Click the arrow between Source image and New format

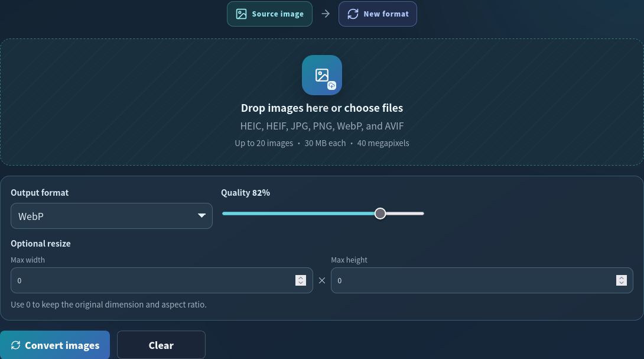326,14
